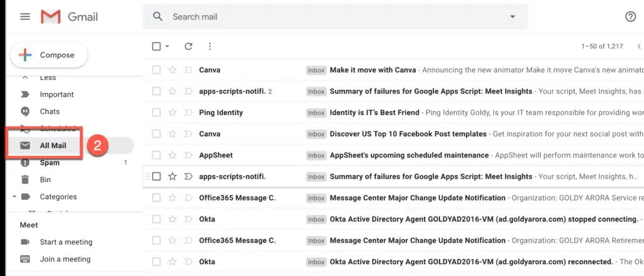Click the Spam icon in sidebar
The width and height of the screenshot is (644, 276).
click(x=25, y=163)
